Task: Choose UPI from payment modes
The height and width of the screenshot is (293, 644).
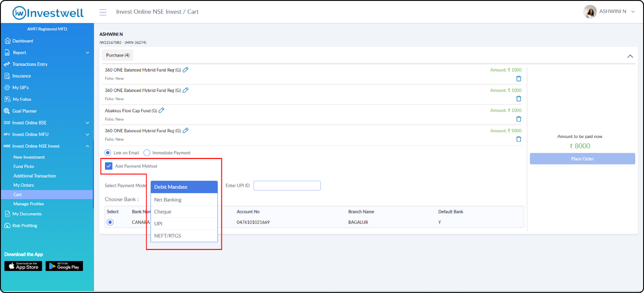Action: pos(184,224)
